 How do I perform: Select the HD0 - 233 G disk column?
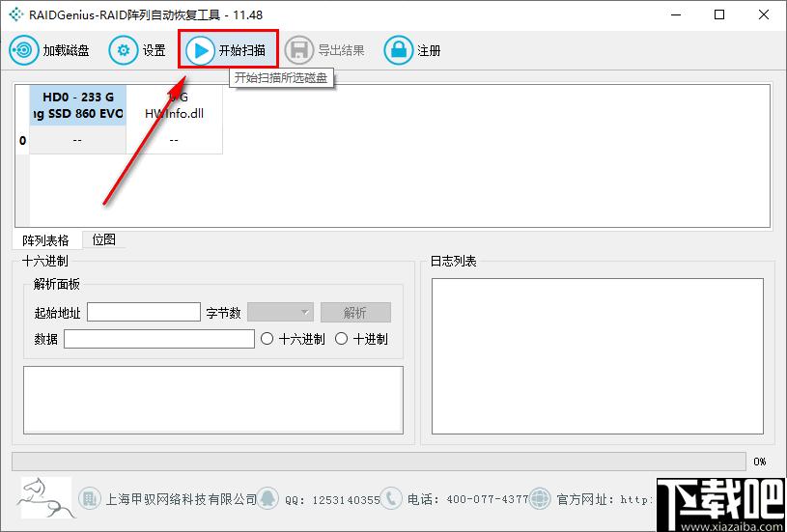(78, 105)
